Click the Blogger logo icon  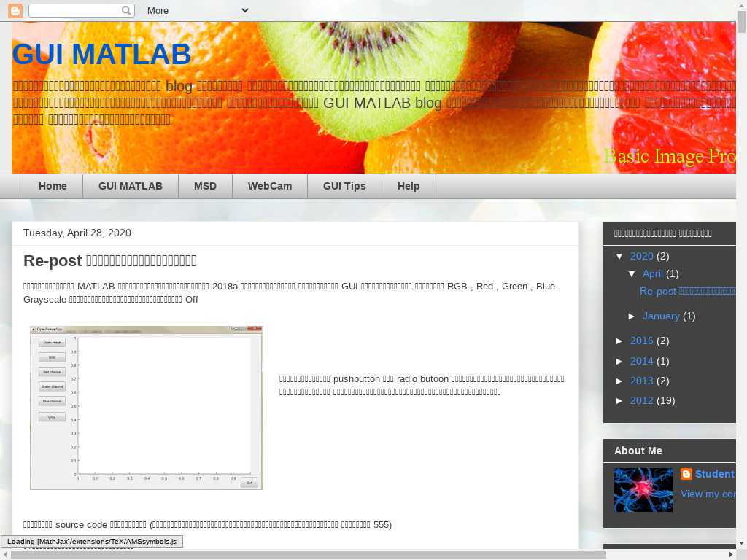[15, 10]
